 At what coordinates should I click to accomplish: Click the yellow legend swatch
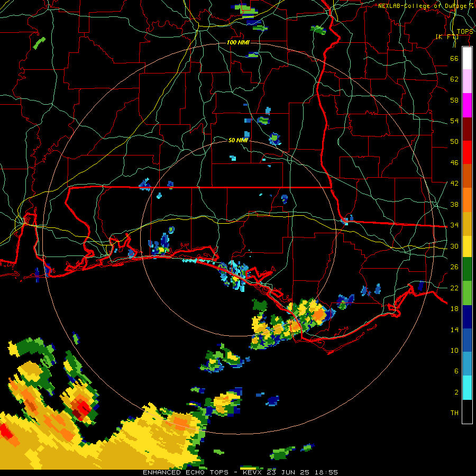467,246
